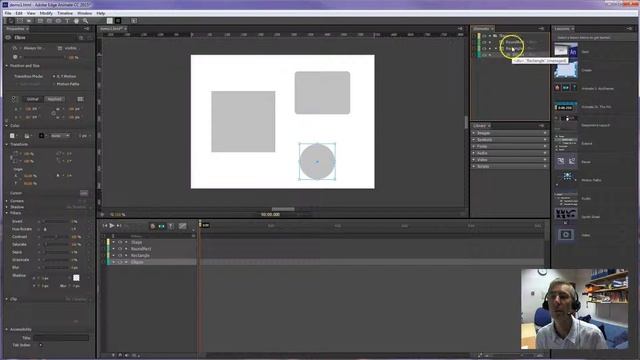Viewport: 640px width, 360px height.
Task: Click the Applied positioning button
Action: click(54, 99)
